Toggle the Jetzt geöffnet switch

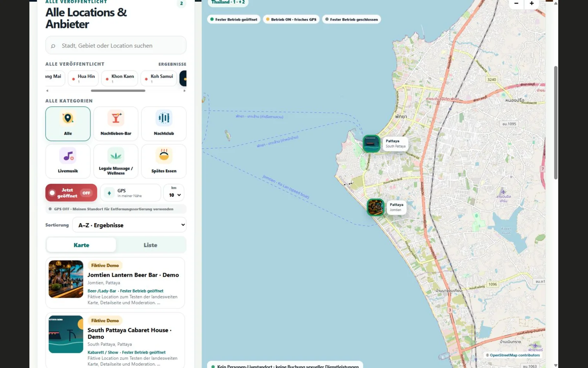pyautogui.click(x=71, y=193)
